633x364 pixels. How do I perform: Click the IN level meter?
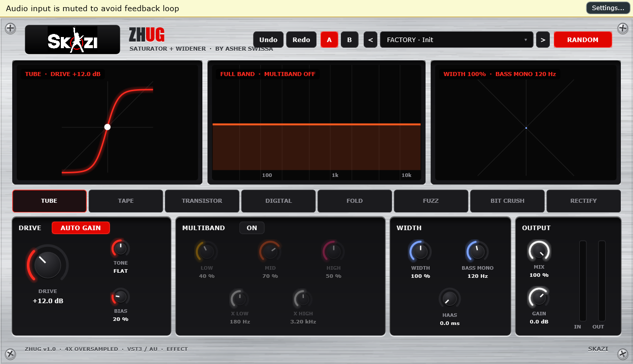(583, 280)
